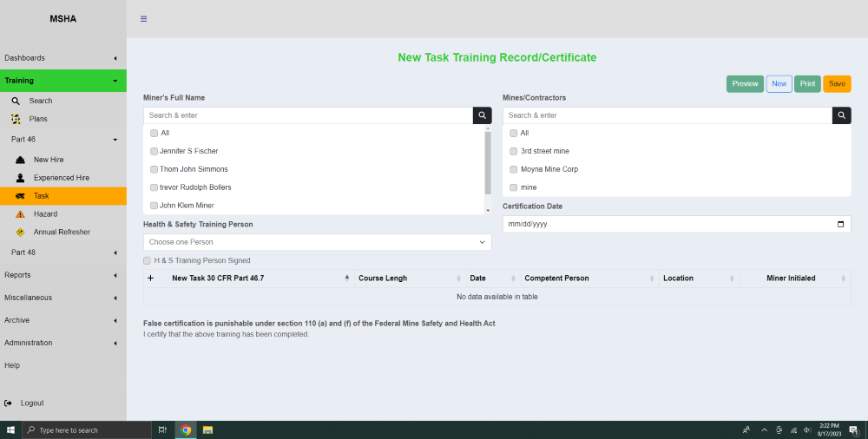Click the miner list scrollbar thumb
Screen dimensions: 868x439
tap(488, 163)
